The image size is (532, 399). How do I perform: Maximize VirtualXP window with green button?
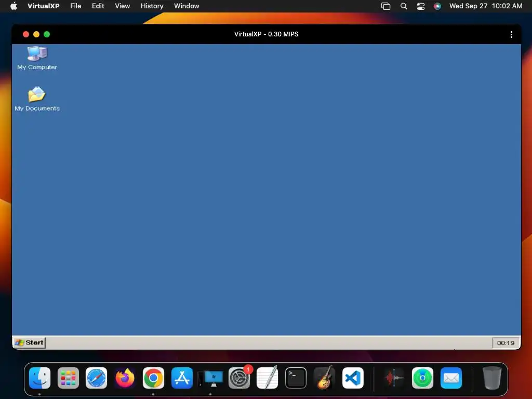[x=47, y=34]
